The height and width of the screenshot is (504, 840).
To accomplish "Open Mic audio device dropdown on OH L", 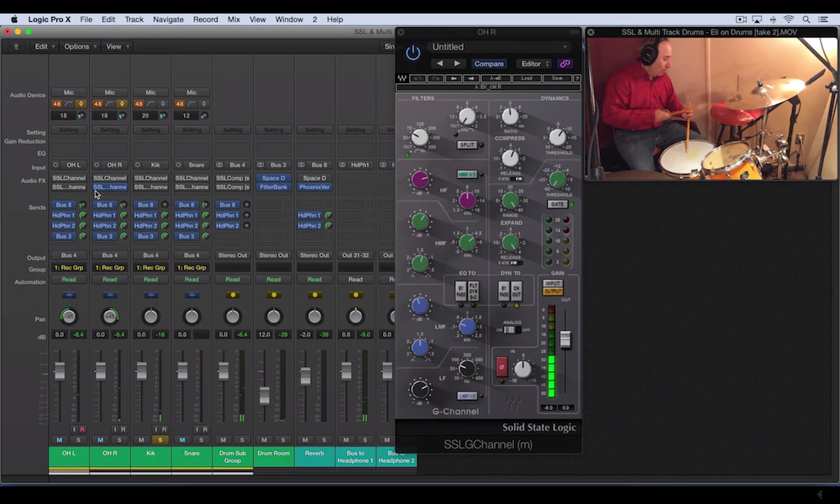I will click(x=69, y=92).
